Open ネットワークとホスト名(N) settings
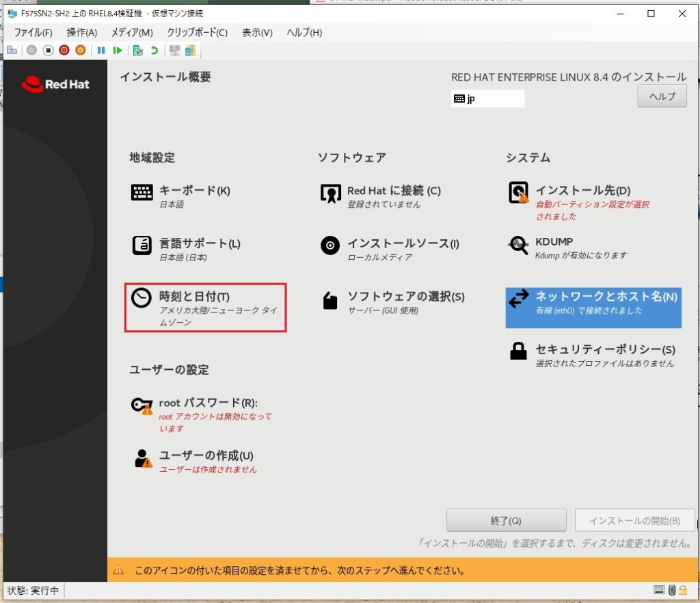The width and height of the screenshot is (700, 603). click(593, 308)
